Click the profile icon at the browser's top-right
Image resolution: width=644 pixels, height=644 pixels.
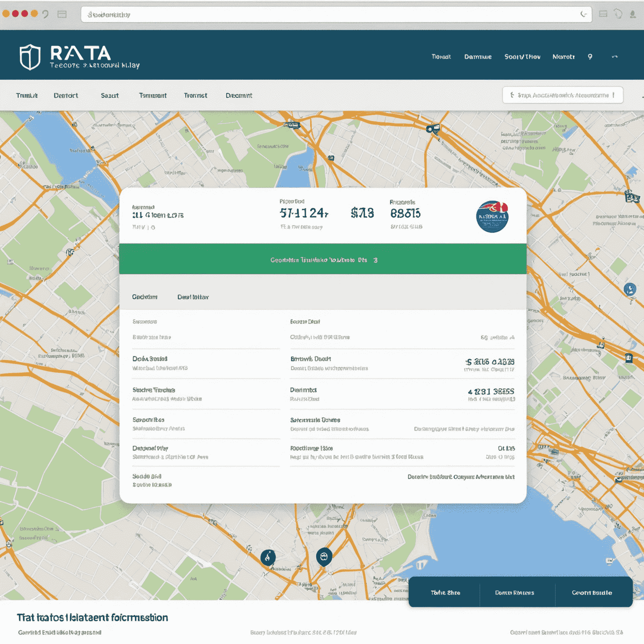(x=633, y=14)
